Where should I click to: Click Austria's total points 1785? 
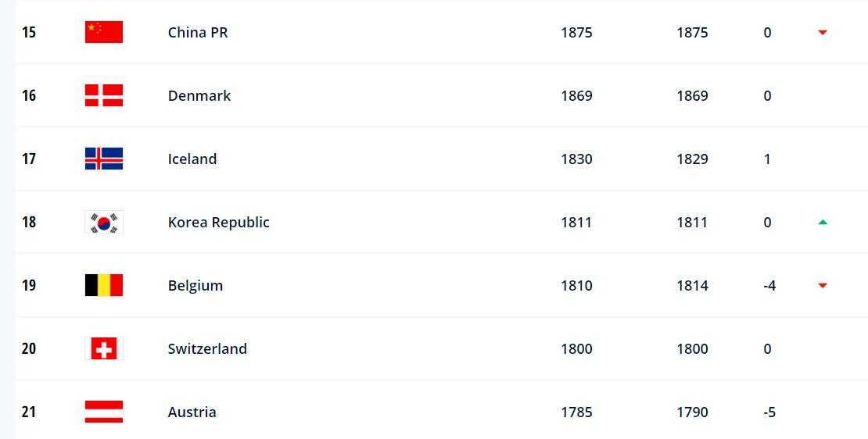click(576, 412)
